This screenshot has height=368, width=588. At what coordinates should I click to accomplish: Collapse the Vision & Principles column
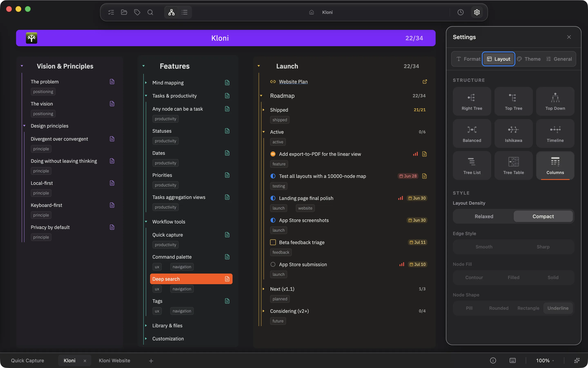(22, 66)
